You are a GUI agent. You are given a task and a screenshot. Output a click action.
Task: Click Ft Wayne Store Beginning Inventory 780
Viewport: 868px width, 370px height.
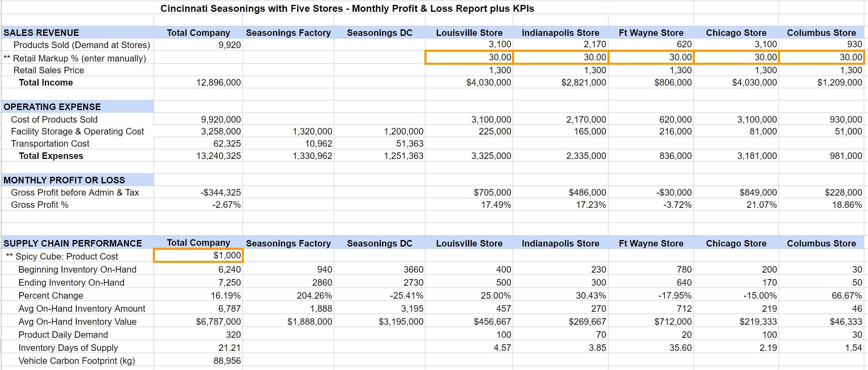pyautogui.click(x=684, y=269)
